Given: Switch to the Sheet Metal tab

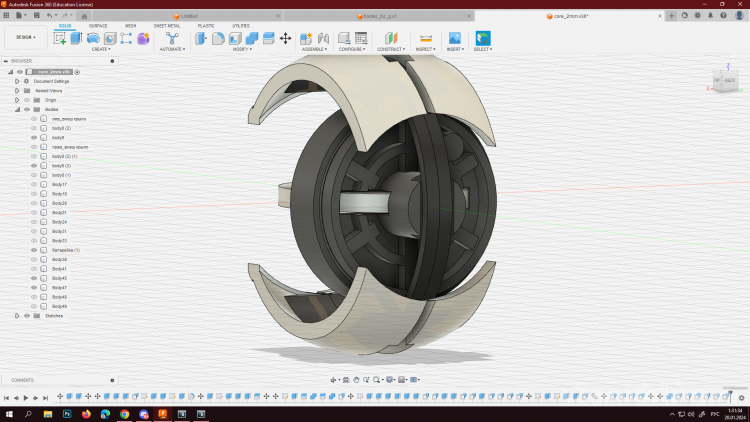Looking at the screenshot, I should 167,26.
